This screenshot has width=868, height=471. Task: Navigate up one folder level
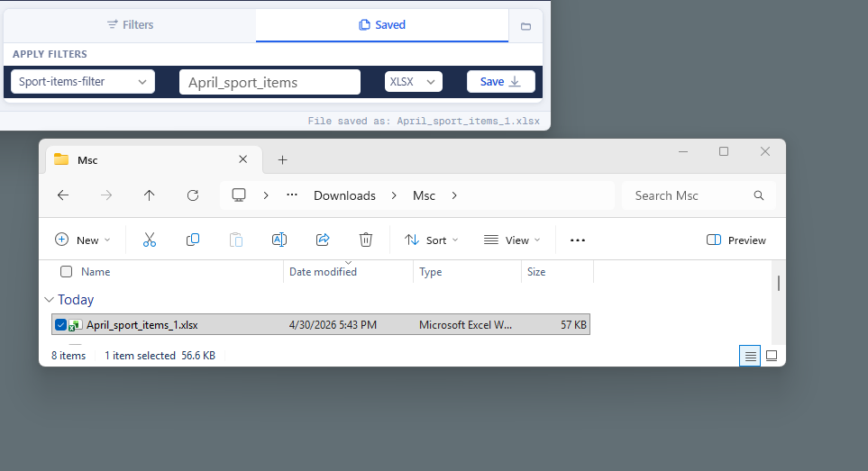(x=150, y=195)
